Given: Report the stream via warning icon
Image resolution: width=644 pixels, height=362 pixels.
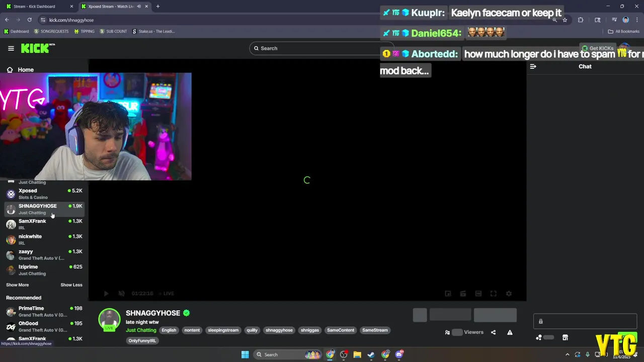Looking at the screenshot, I should tap(510, 332).
